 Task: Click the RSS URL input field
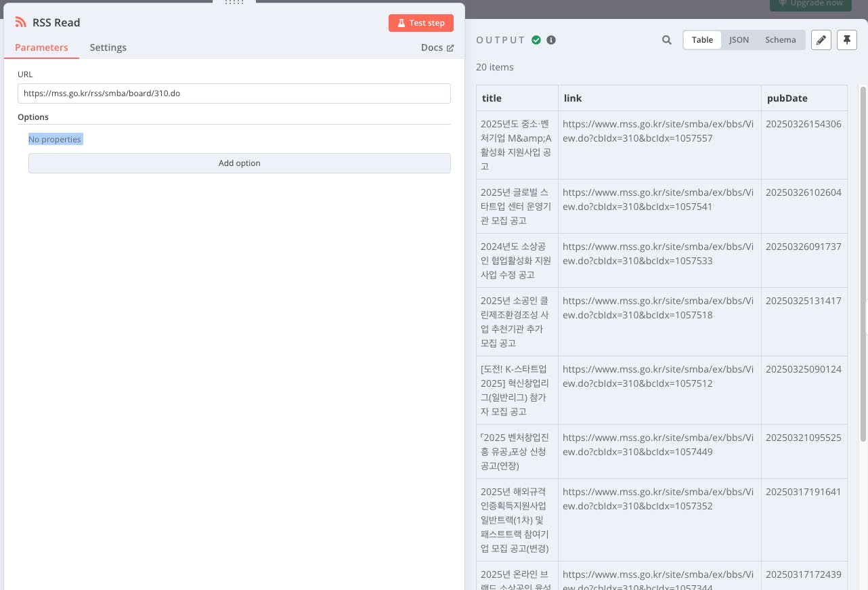234,93
